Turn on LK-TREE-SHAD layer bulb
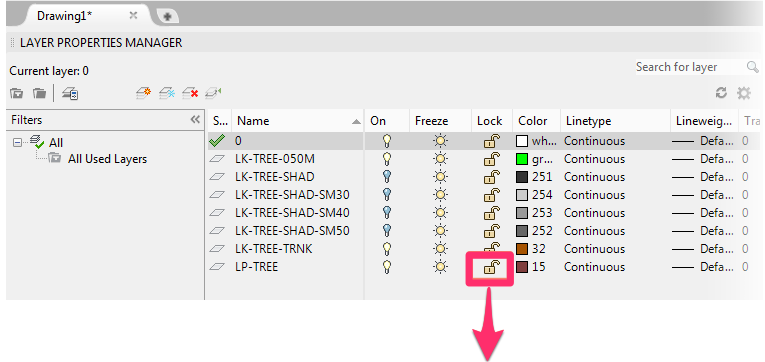The height and width of the screenshot is (362, 765). point(387,177)
